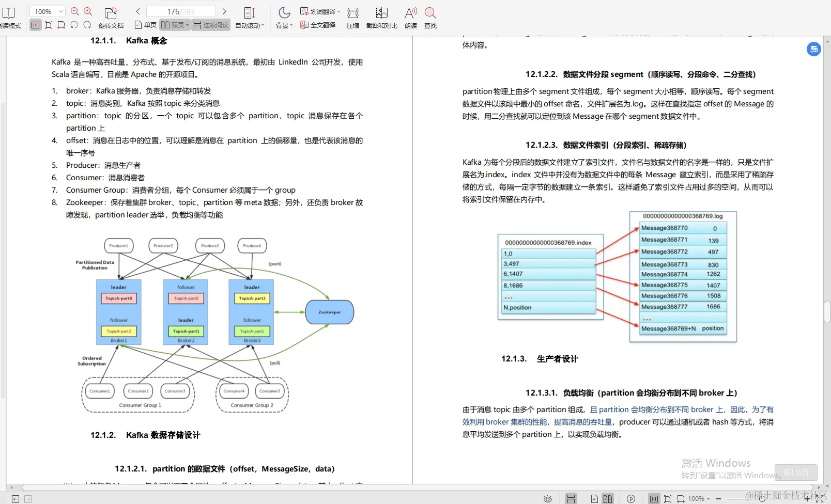Click the 1:1 actual size button
Image resolution: width=831 pixels, height=504 pixels.
[36, 24]
